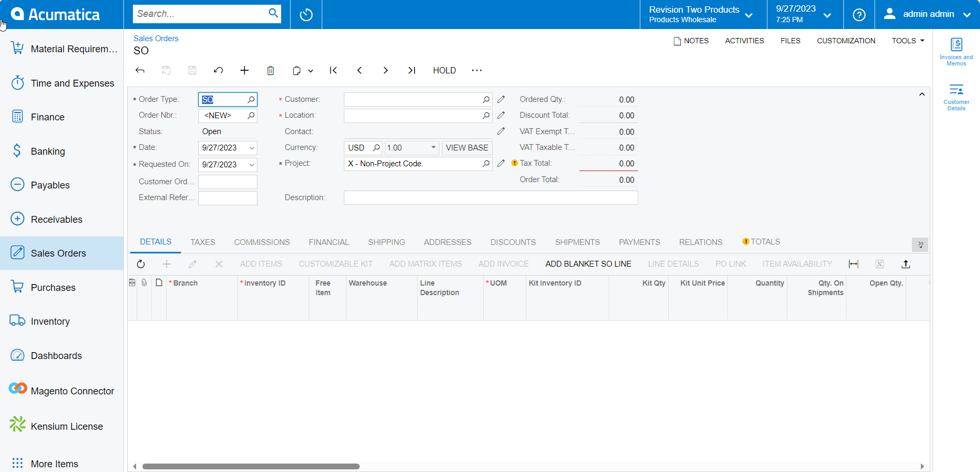
Task: Click the Help question mark icon
Action: [859, 15]
